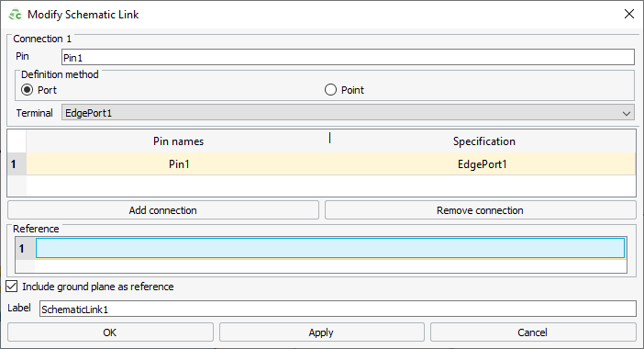This screenshot has width=644, height=349.
Task: Toggle Include ground plane as reference
Action: point(12,287)
